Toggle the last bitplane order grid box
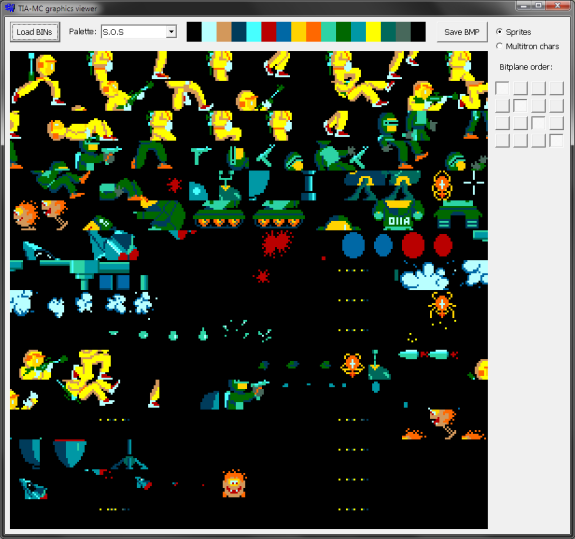Viewport: 575px width, 539px height. [556, 141]
